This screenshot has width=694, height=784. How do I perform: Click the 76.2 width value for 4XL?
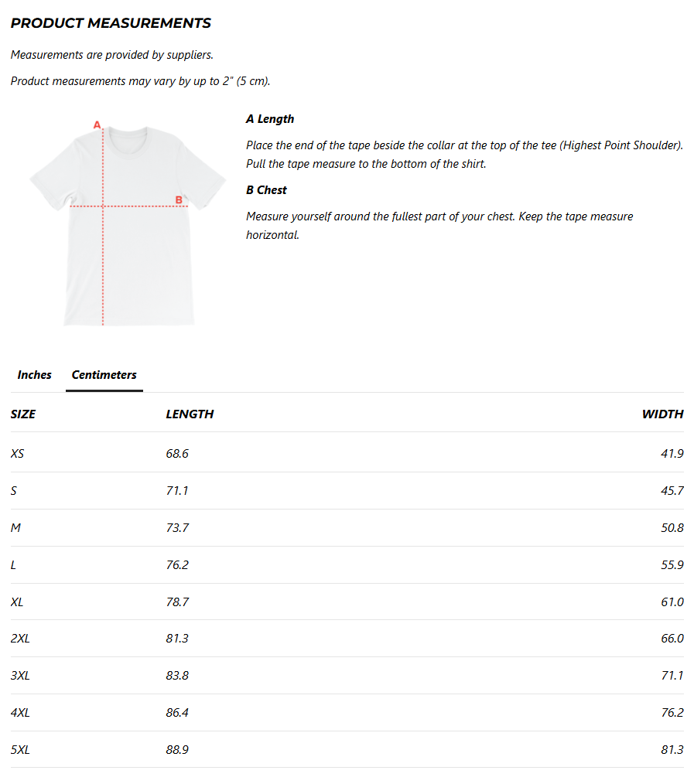point(672,713)
